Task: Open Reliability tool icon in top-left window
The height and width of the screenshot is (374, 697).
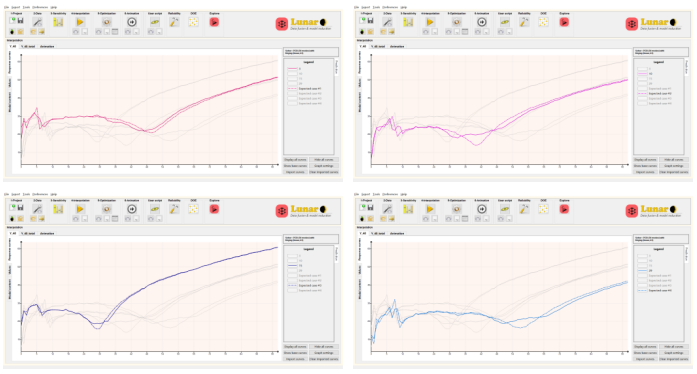Action: 174,22
